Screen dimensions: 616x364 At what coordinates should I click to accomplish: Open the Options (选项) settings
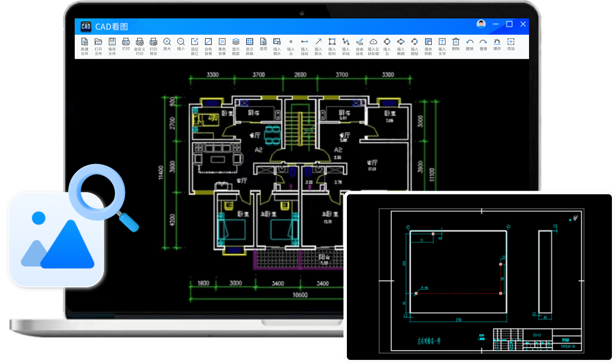[263, 42]
